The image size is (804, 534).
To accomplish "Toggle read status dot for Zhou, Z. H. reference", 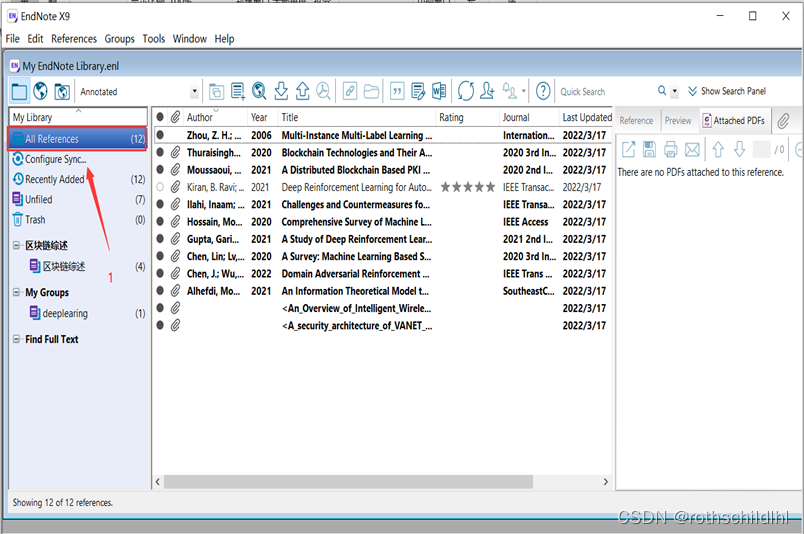I will pos(160,135).
